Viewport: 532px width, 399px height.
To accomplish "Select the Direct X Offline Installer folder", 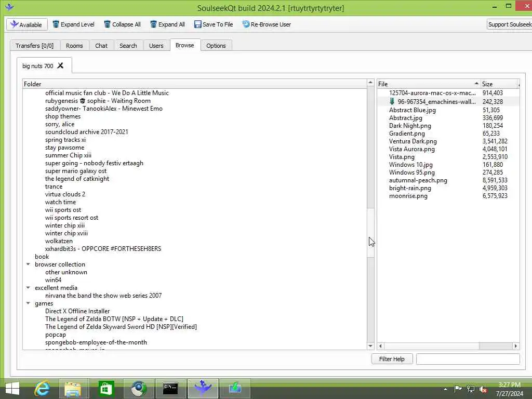I will click(x=77, y=311).
